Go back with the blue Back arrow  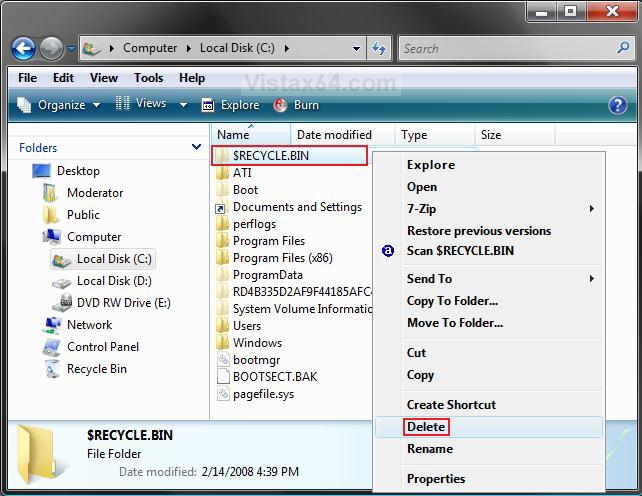(x=23, y=49)
